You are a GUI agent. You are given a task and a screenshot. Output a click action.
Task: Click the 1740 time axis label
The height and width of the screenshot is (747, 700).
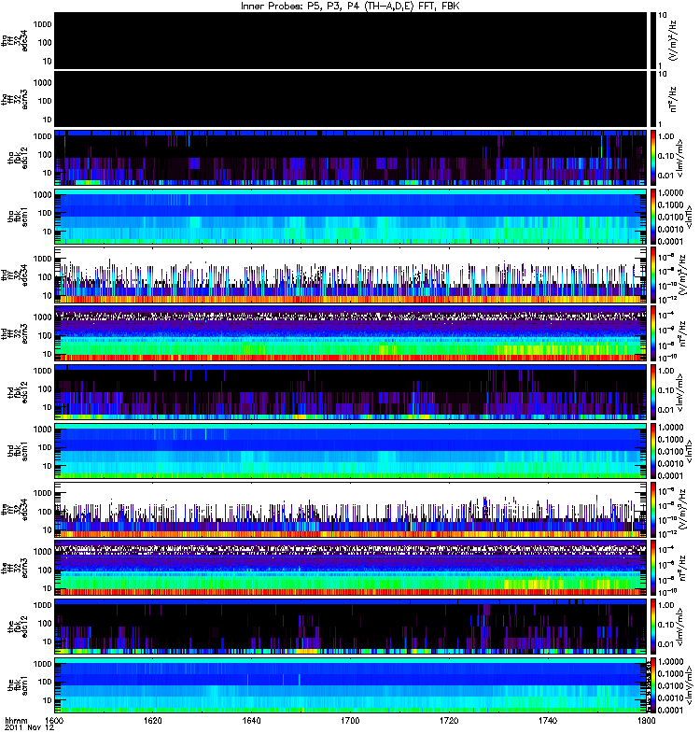(x=548, y=720)
